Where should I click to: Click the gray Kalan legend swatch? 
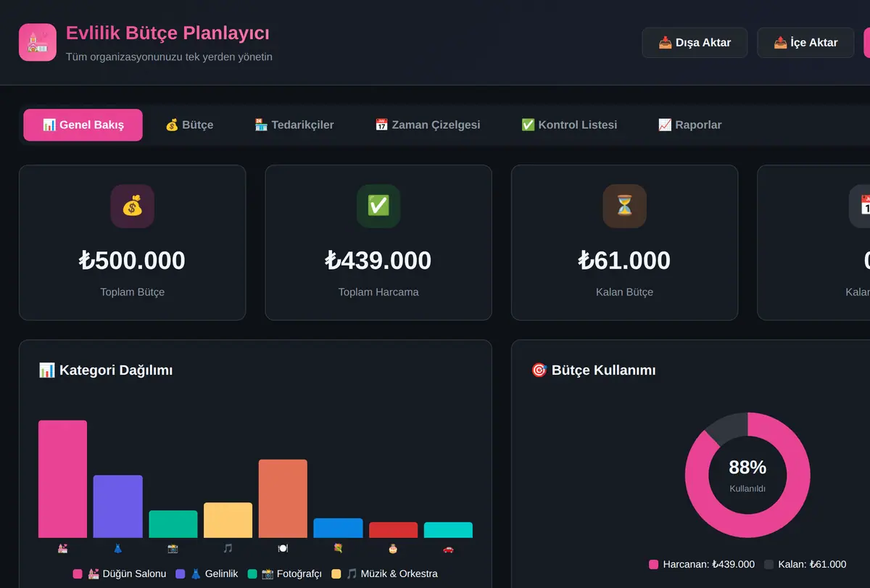[769, 564]
